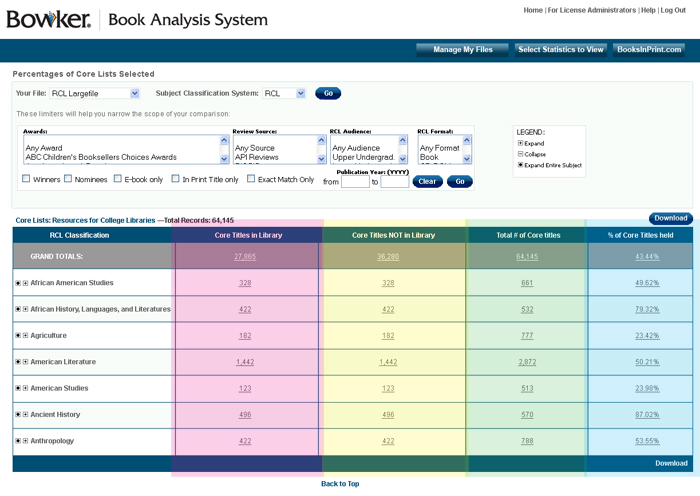Open grand total 36,280 not in library

coord(388,257)
